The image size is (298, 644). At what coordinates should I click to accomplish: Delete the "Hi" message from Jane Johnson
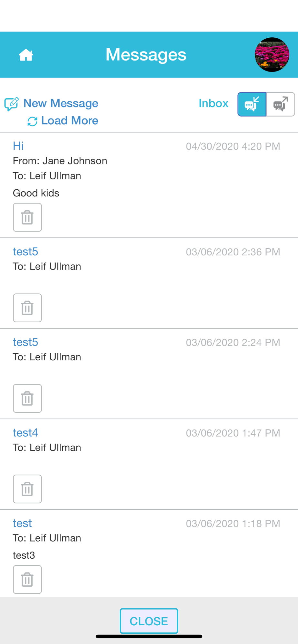click(x=27, y=217)
